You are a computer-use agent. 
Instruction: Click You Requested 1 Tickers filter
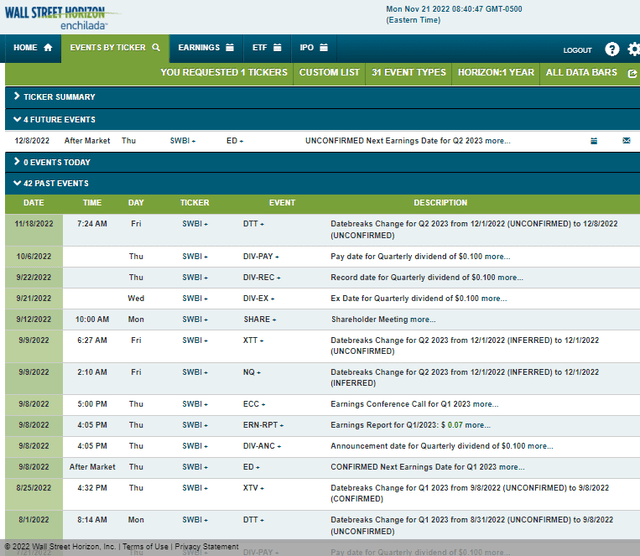(224, 73)
